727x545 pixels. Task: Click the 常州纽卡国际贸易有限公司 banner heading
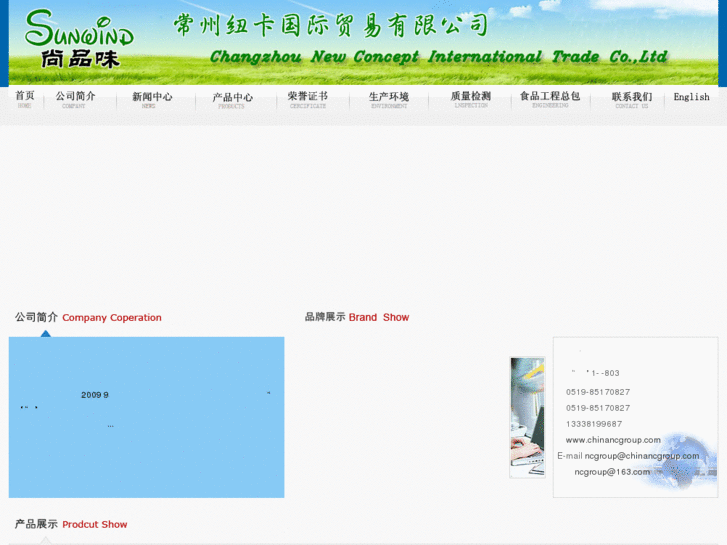click(x=331, y=25)
